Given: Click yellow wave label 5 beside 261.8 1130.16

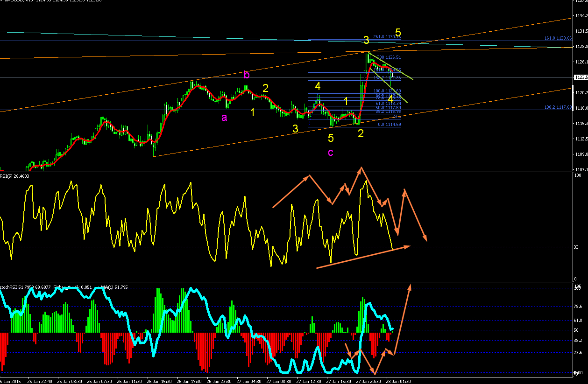Looking at the screenshot, I should 398,32.
